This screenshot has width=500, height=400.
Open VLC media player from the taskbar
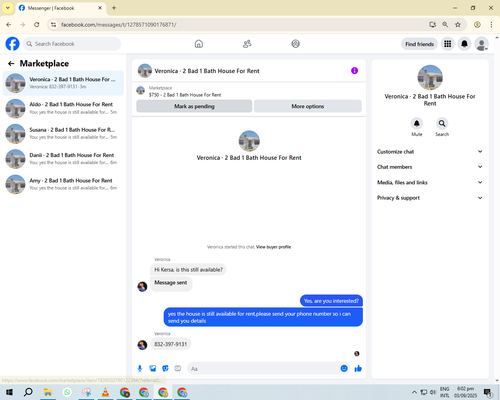point(105,392)
